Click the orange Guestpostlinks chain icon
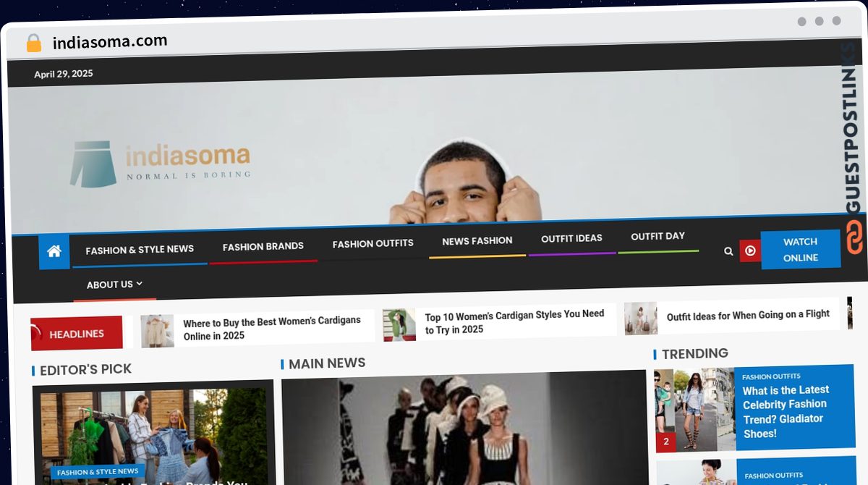Viewport: 868px width, 485px height. (855, 237)
